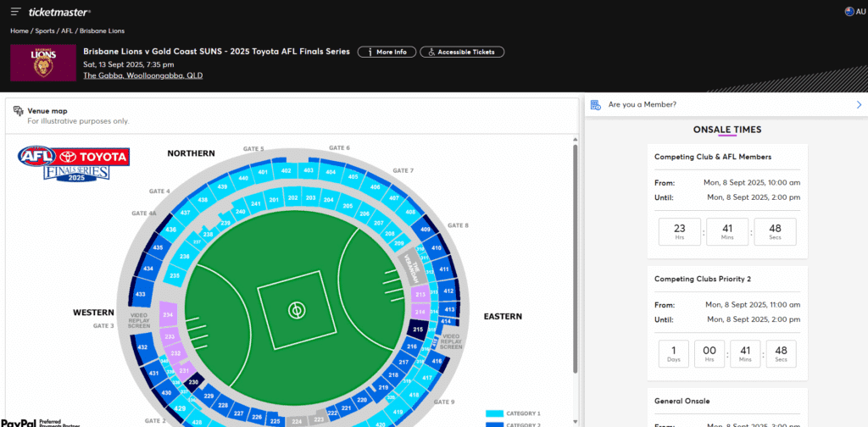Click the Category 1 legend swatch
Image resolution: width=868 pixels, height=427 pixels.
pos(493,413)
